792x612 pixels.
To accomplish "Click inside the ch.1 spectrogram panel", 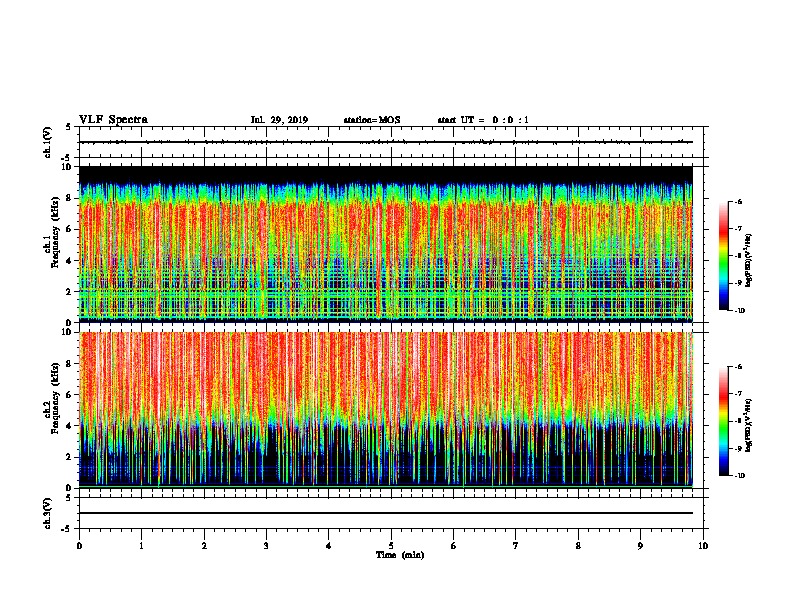I will coord(386,244).
